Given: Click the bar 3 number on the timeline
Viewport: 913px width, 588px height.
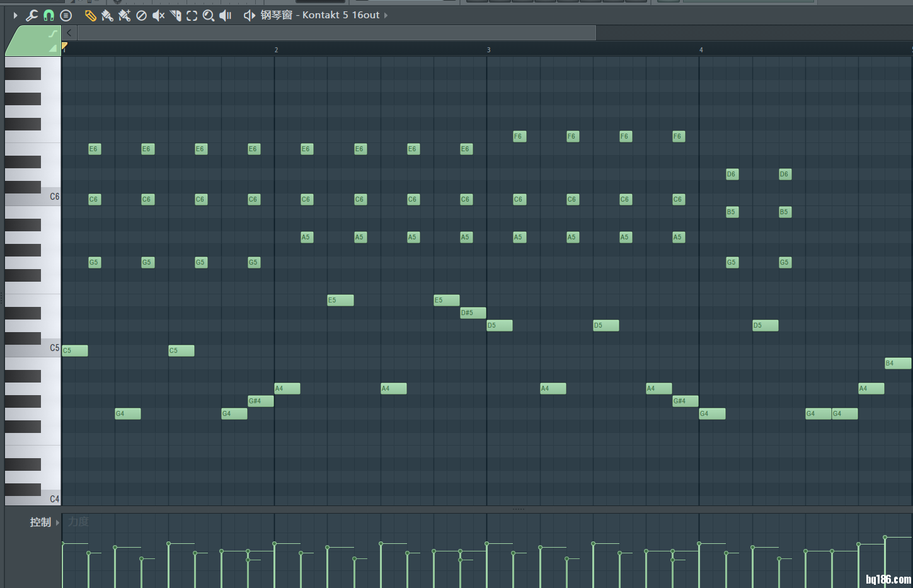Looking at the screenshot, I should point(488,50).
